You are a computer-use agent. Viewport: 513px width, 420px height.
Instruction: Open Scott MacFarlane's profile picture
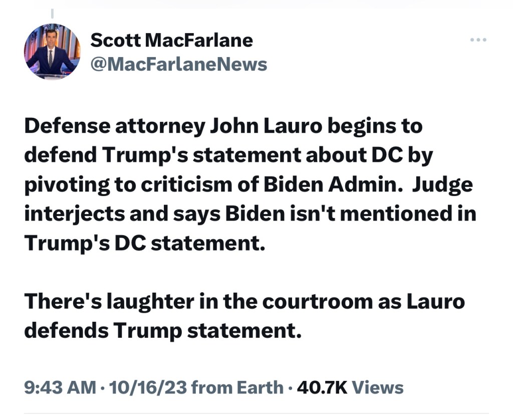52,52
